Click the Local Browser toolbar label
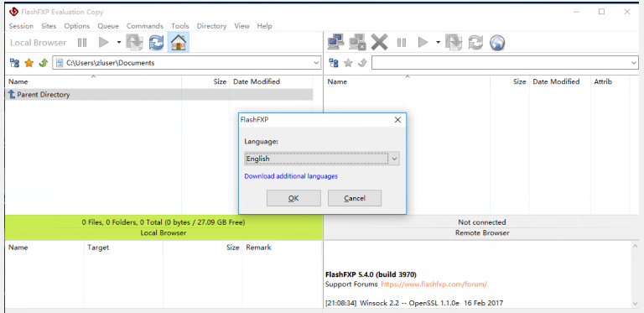The width and height of the screenshot is (644, 313). coord(39,43)
